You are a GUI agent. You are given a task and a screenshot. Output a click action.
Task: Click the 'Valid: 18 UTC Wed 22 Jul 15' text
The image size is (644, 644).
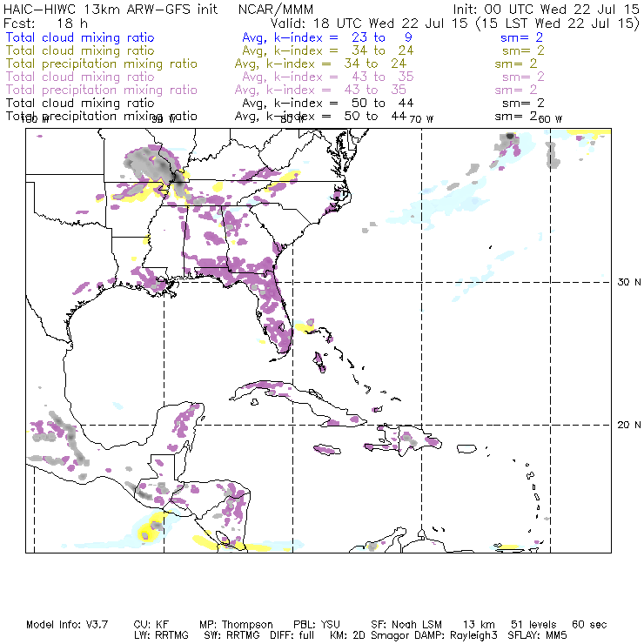pyautogui.click(x=368, y=23)
